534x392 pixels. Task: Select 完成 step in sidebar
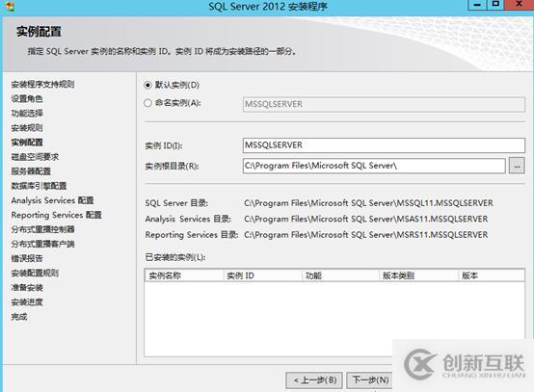[x=19, y=317]
